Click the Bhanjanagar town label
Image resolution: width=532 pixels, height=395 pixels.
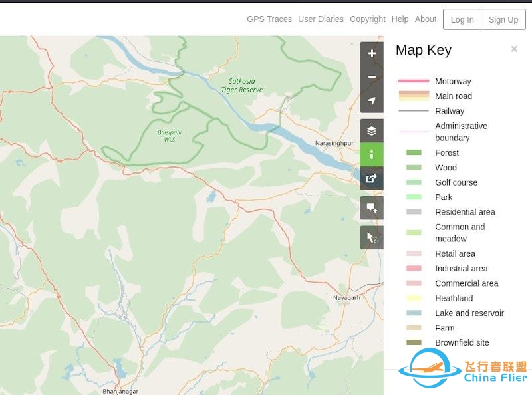tap(120, 391)
